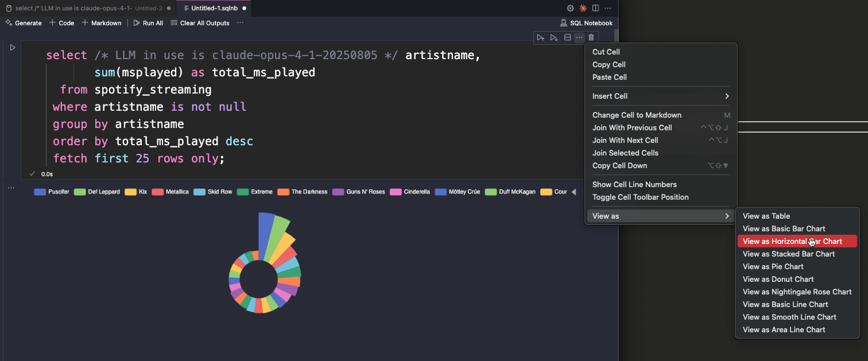This screenshot has height=361, width=868.
Task: Open the settings gear icon
Action: [x=570, y=8]
